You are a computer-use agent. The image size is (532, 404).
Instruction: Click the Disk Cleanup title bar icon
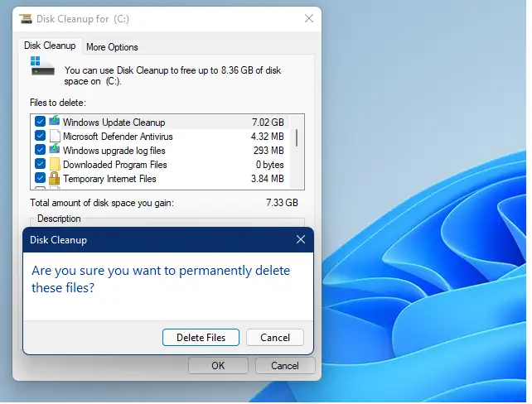26,18
